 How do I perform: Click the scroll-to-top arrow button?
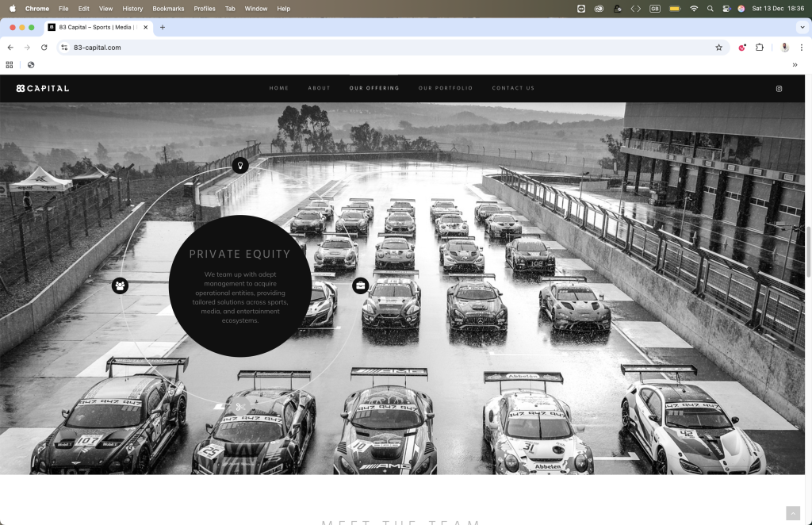click(792, 513)
